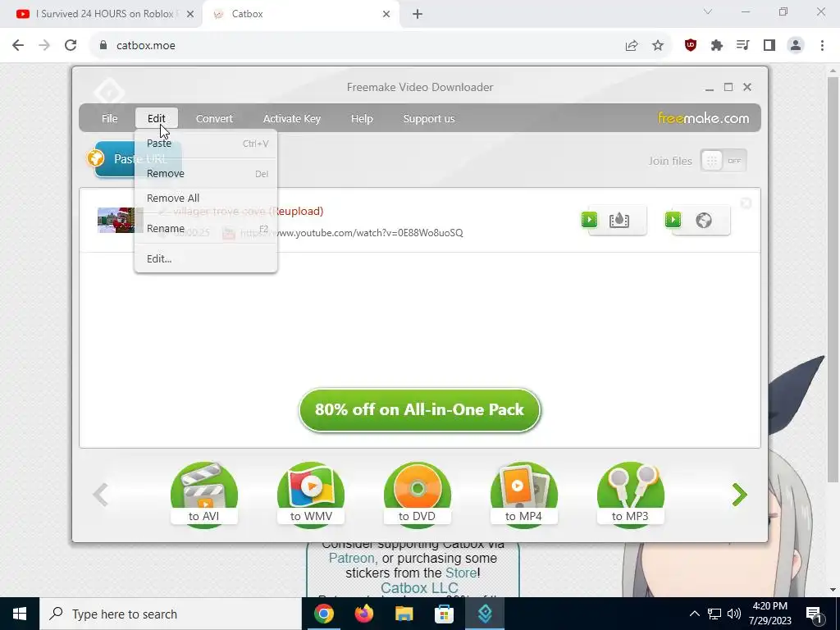Viewport: 840px width, 630px height.
Task: Open the Chrome extensions puzzle icon
Action: pyautogui.click(x=717, y=46)
